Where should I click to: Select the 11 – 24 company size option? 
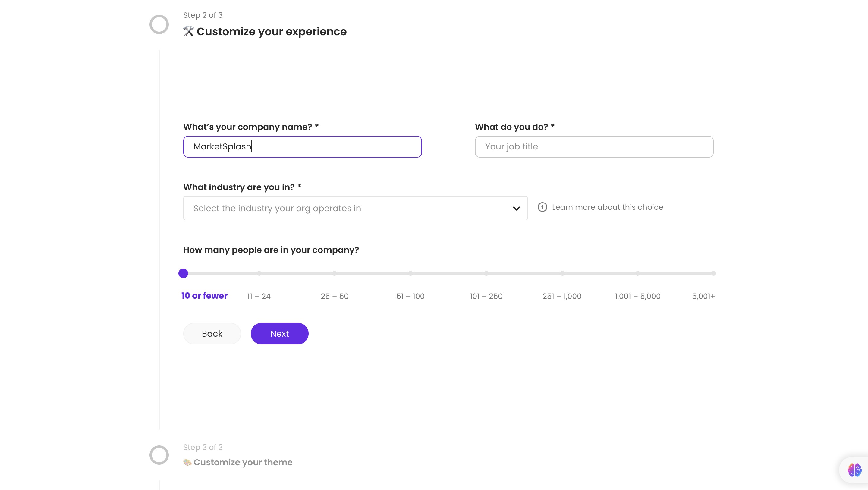click(x=259, y=296)
